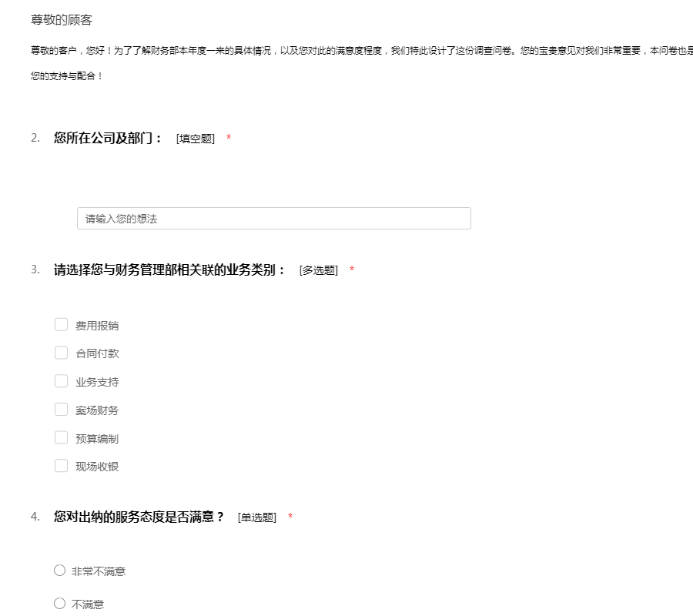The image size is (693, 616).
Task: Click the red asterisk beside [多选题]
Action: click(352, 270)
